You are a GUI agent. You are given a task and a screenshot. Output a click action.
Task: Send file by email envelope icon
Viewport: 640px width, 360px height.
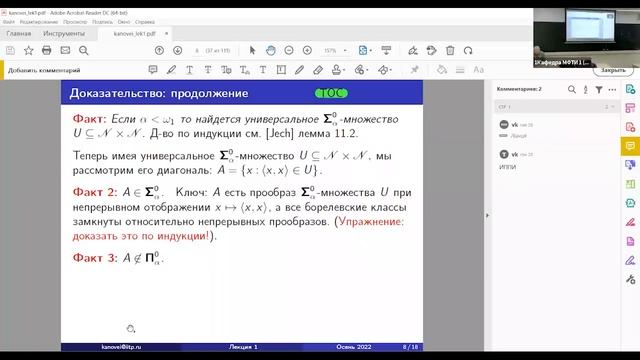pyautogui.click(x=65, y=51)
